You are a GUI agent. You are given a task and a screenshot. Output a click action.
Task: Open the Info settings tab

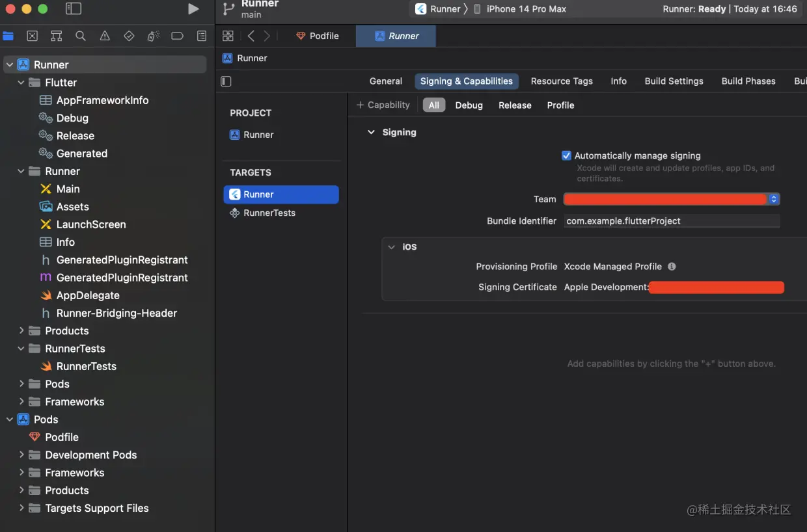[x=618, y=81]
